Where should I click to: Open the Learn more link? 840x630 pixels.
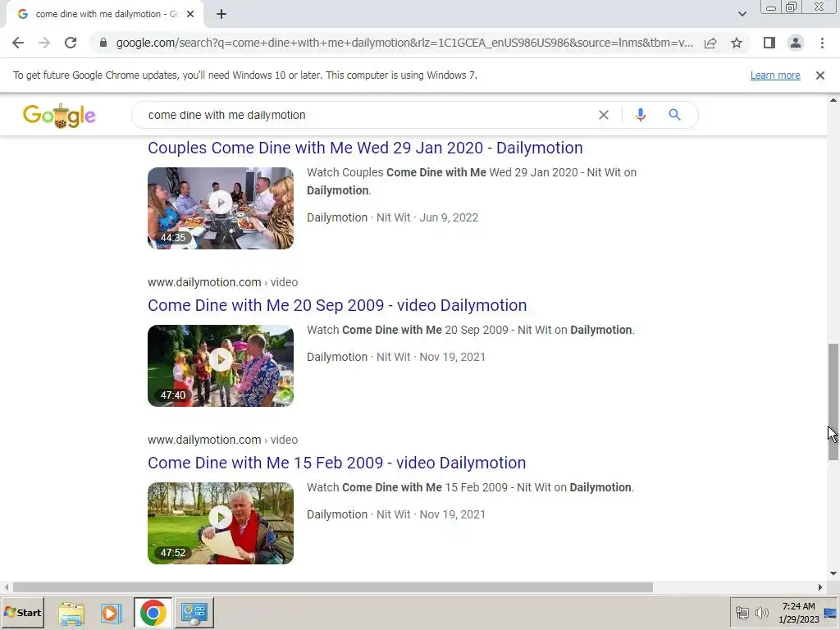[x=775, y=75]
